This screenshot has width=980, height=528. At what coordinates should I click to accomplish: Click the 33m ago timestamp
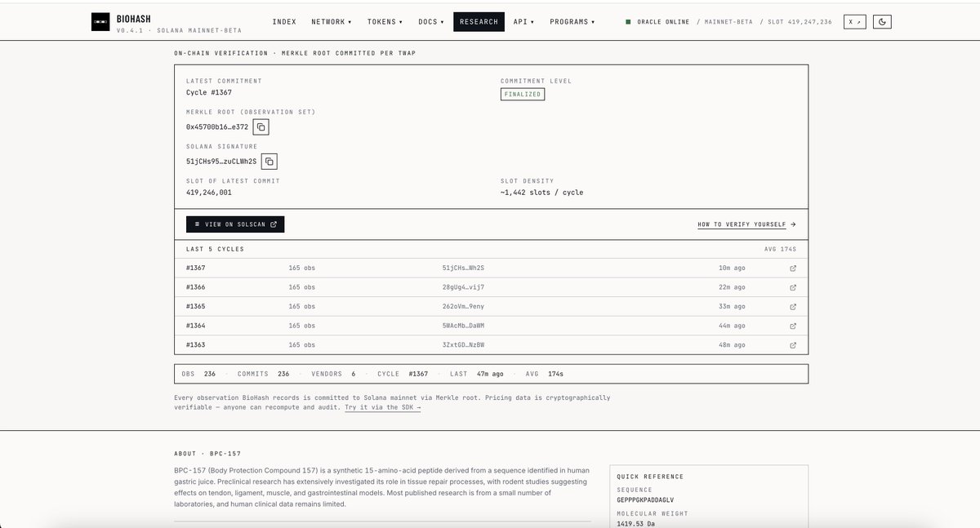click(x=732, y=307)
